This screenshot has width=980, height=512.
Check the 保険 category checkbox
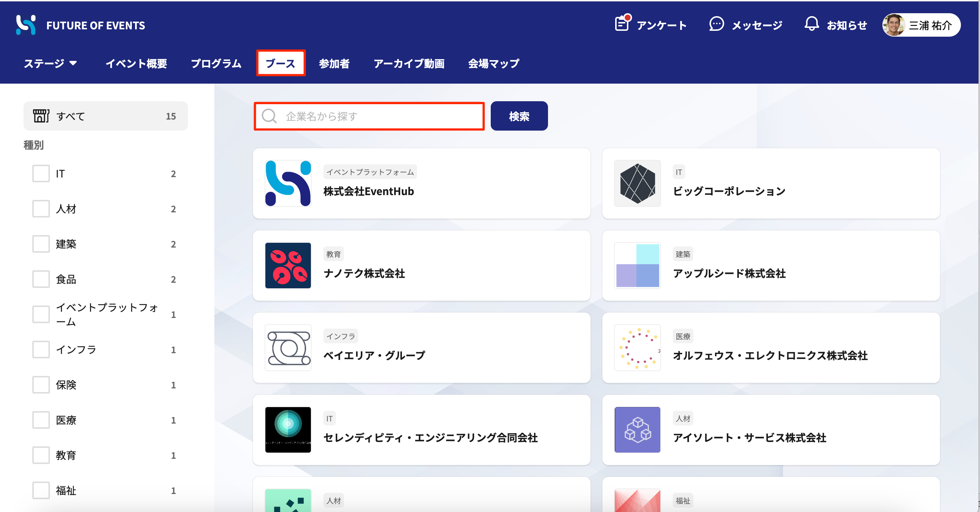click(41, 385)
